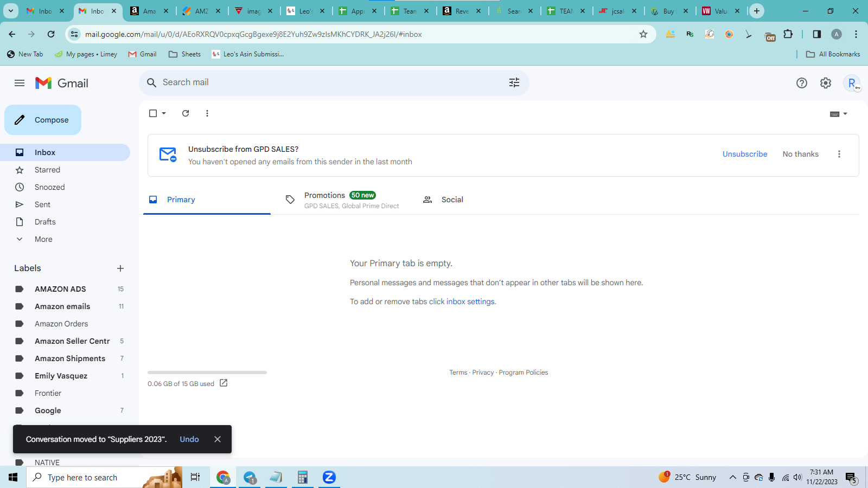868x488 pixels.
Task: Open the Drafts folder
Action: tap(65, 222)
